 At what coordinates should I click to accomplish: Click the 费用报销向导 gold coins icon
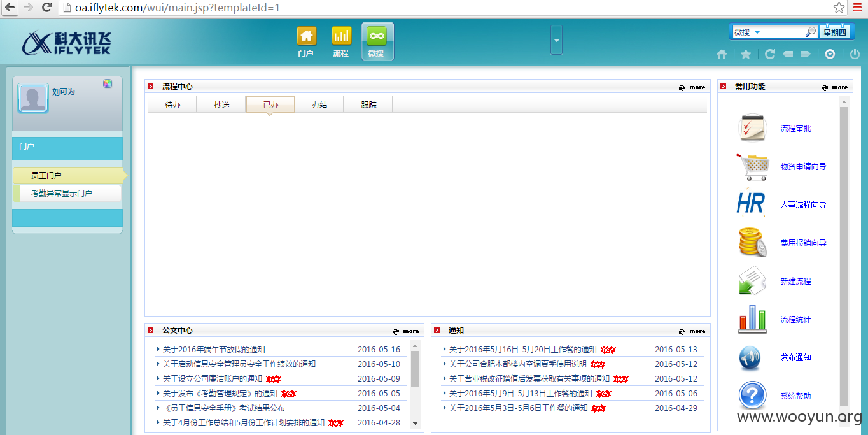click(753, 243)
